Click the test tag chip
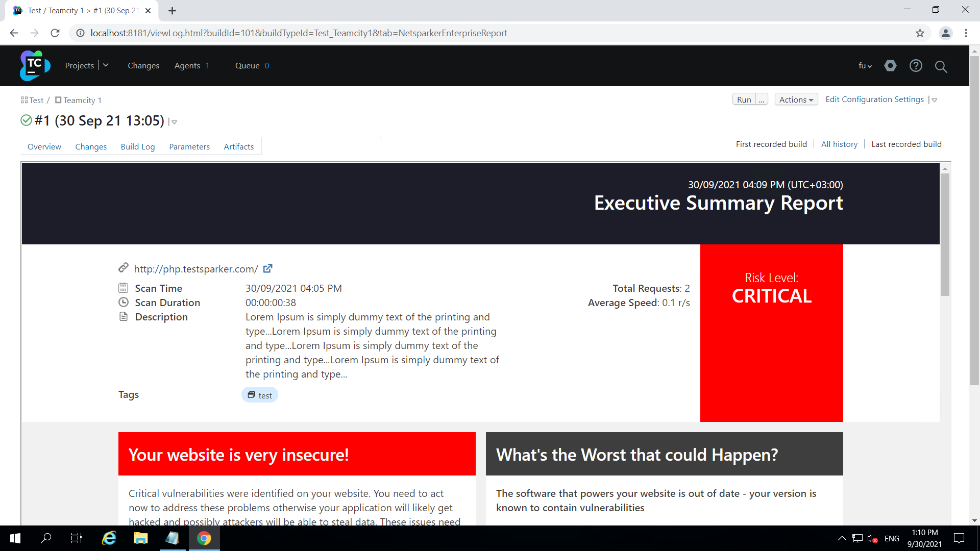 tap(260, 395)
